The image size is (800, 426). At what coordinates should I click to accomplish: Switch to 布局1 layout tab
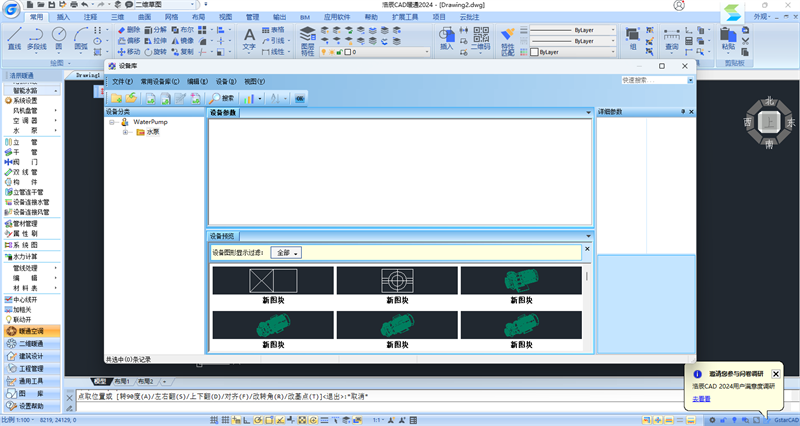pyautogui.click(x=122, y=382)
